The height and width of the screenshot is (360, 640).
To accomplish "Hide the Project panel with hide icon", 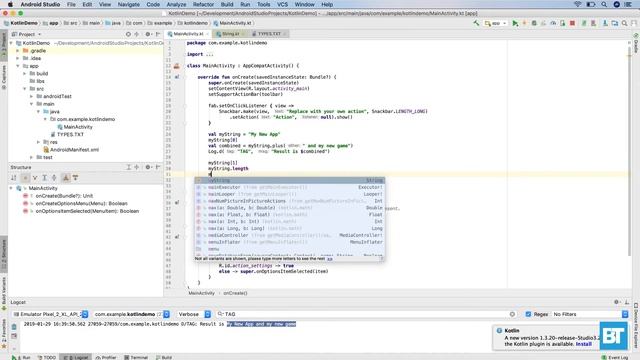I will (158, 34).
